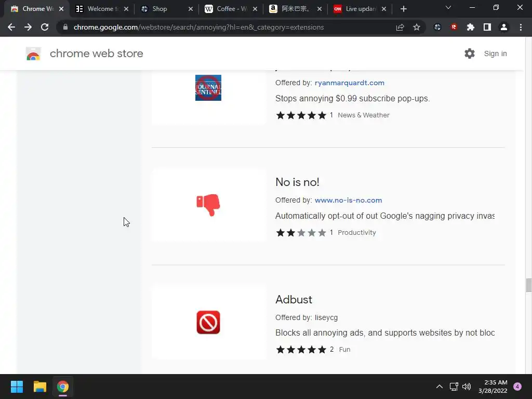Click the News & Weather category label
The width and height of the screenshot is (532, 399).
pos(363,115)
